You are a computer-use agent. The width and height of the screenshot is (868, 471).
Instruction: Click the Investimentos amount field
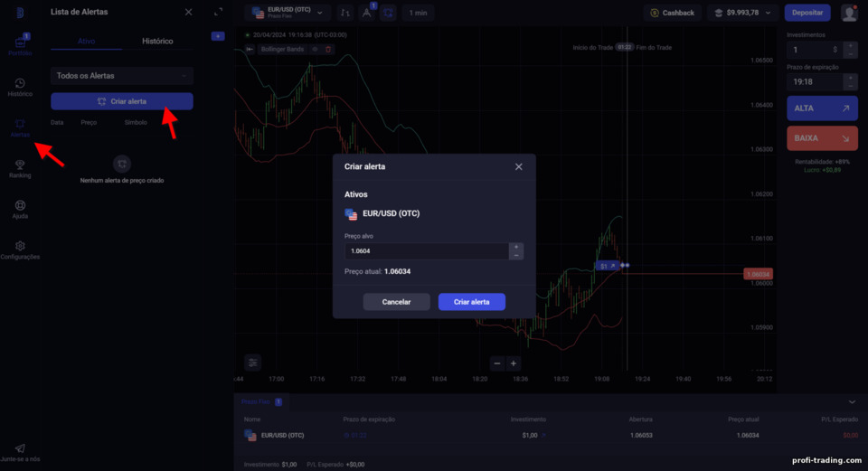click(x=816, y=50)
